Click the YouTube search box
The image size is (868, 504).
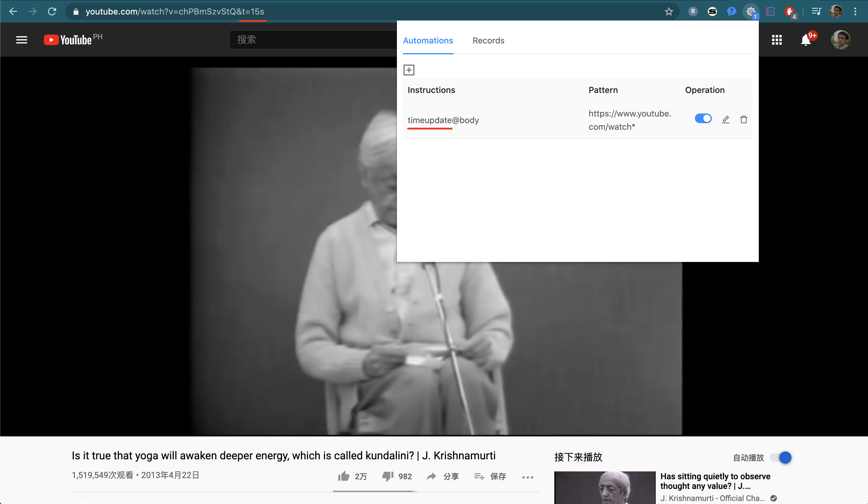point(312,40)
